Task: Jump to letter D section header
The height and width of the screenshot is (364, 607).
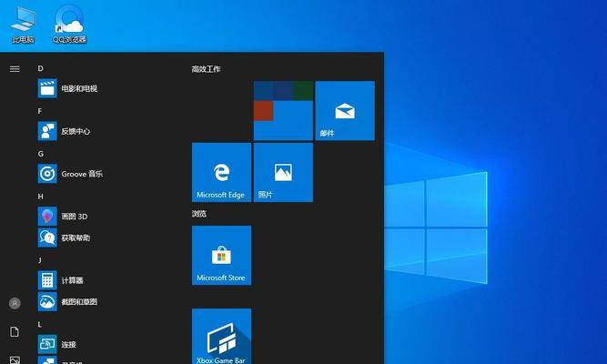Action: (40, 68)
